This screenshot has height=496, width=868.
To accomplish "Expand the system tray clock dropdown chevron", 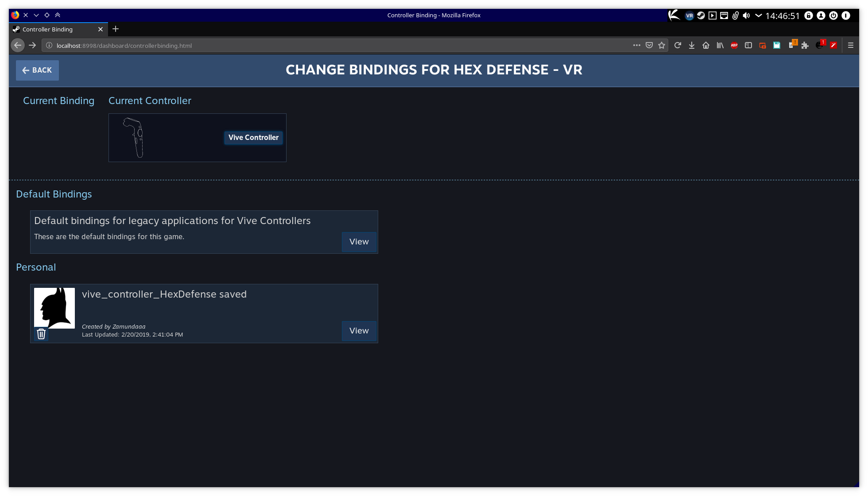I will (759, 15).
